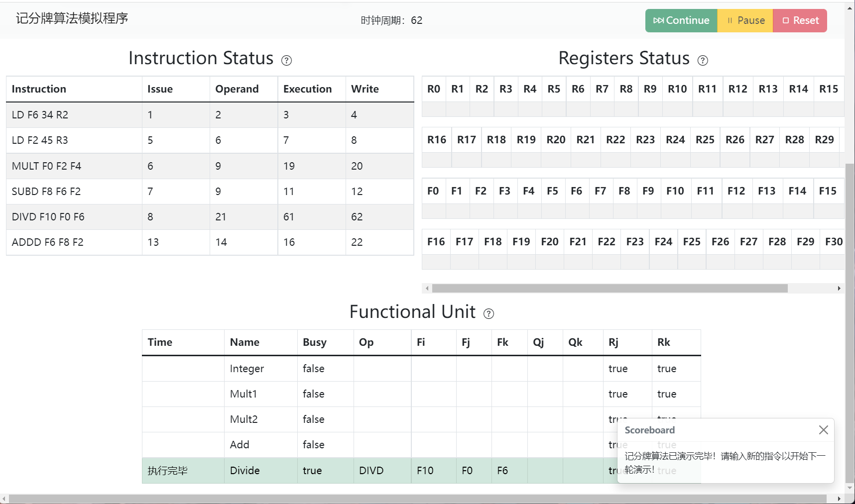The image size is (855, 504).
Task: Select the LD F6 34 R2 instruction row
Action: click(x=210, y=115)
